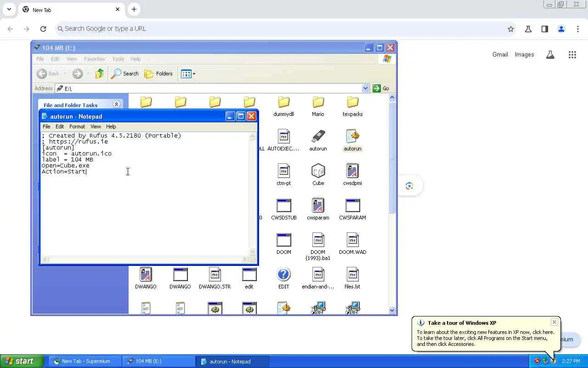Viewport: 588px width, 368px height.
Task: Open the Google apps grid
Action: (x=572, y=55)
